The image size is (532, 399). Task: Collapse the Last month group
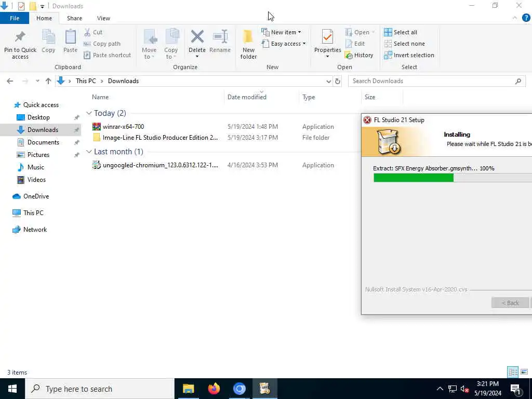[x=89, y=152]
